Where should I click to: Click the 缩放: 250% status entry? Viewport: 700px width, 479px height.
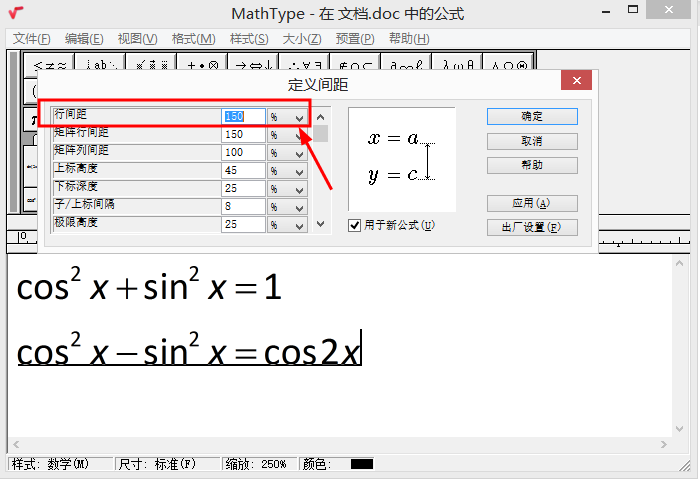(x=260, y=464)
